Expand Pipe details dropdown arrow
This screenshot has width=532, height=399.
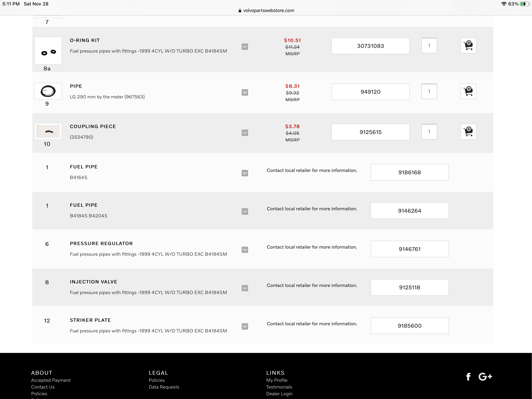(x=245, y=93)
